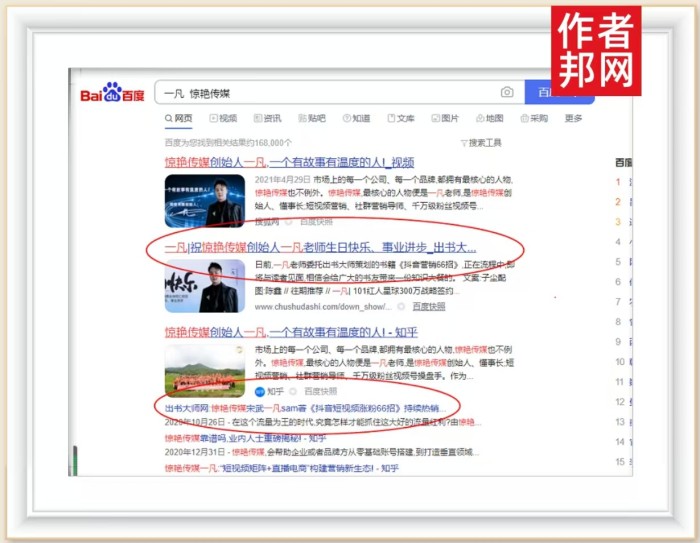Select the 知道 tab
The height and width of the screenshot is (543, 700).
356,118
